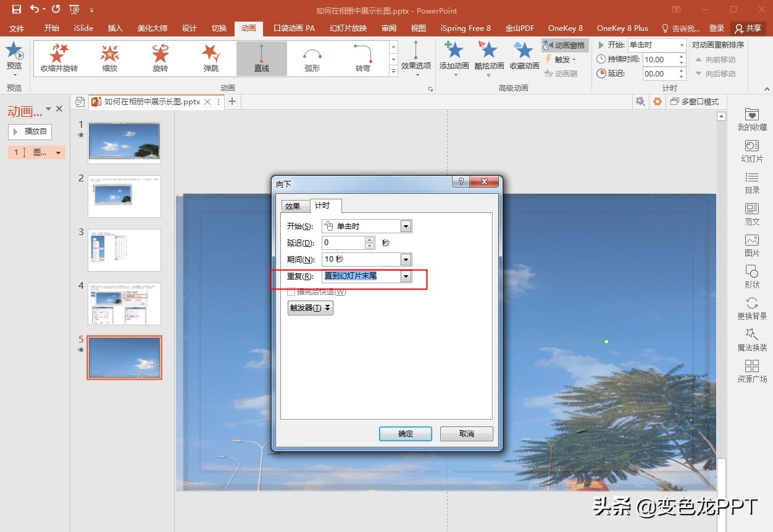773x532 pixels.
Task: Click the 确定 button to confirm
Action: [x=405, y=433]
